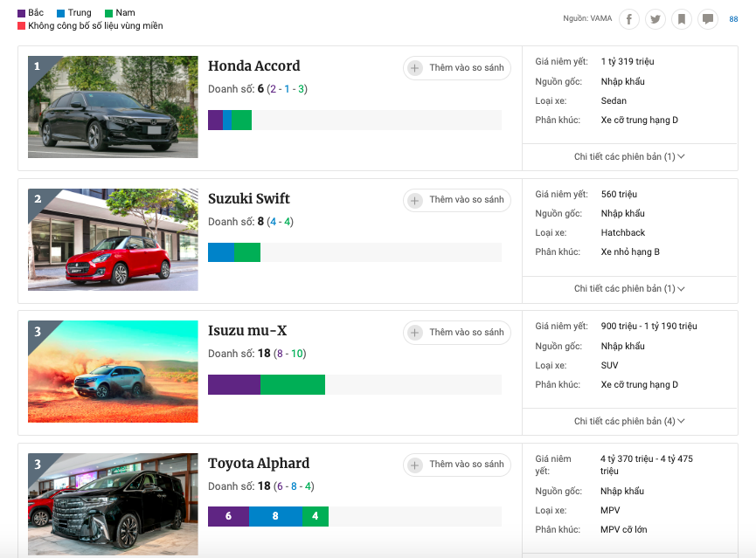Open the Suzuki Swift title link
Image resolution: width=756 pixels, height=558 pixels.
click(249, 198)
